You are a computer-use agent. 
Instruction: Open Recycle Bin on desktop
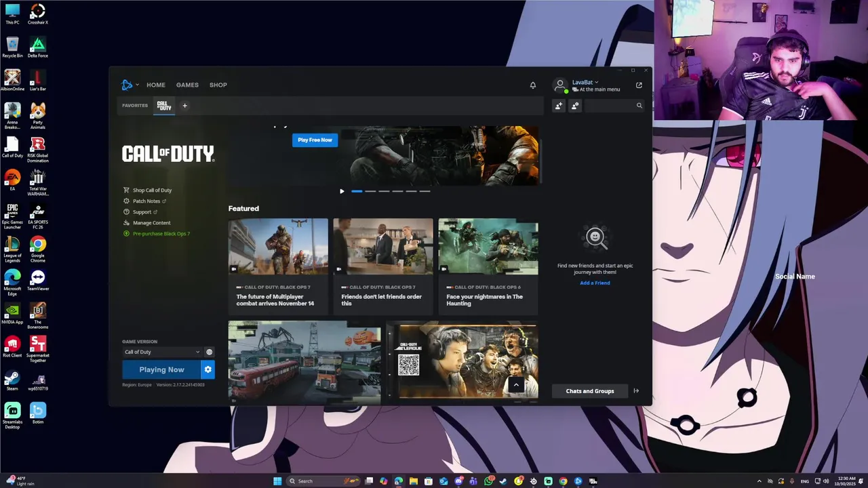coord(12,47)
